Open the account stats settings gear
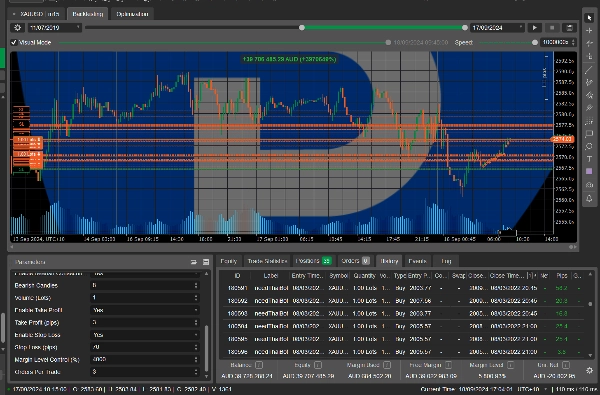 click(590, 371)
